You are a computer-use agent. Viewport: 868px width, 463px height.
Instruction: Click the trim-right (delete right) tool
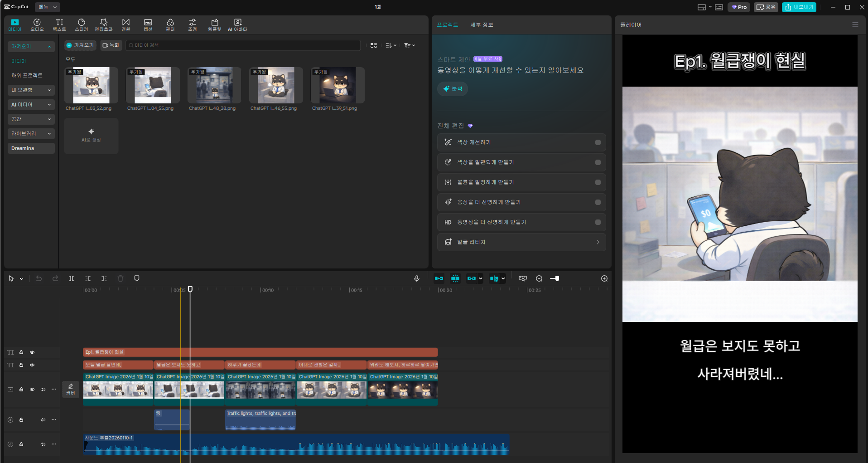pyautogui.click(x=104, y=278)
